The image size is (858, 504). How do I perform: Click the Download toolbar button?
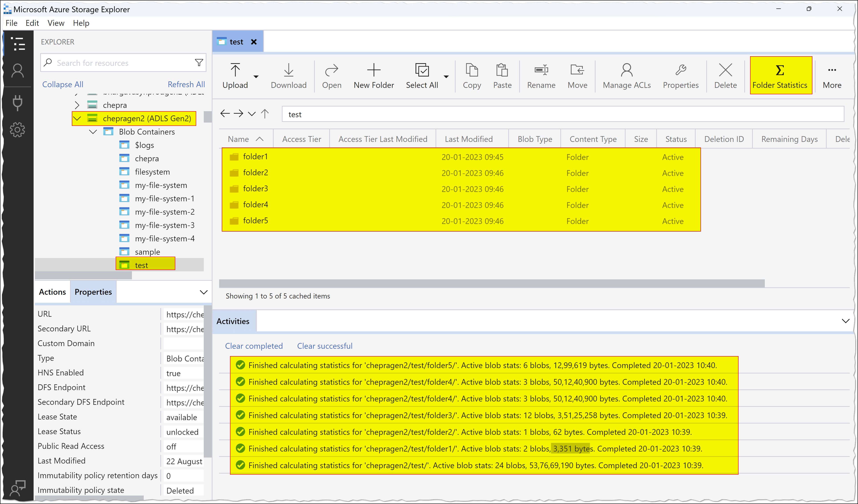click(288, 76)
